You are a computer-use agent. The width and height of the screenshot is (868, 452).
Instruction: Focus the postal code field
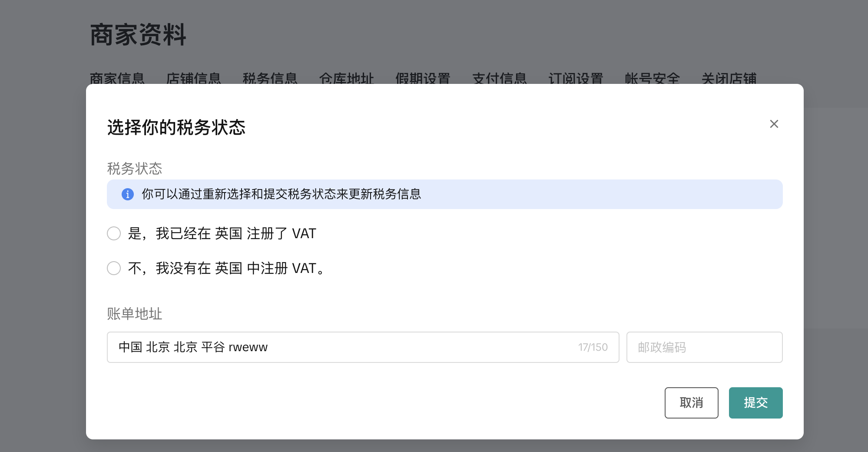point(704,347)
